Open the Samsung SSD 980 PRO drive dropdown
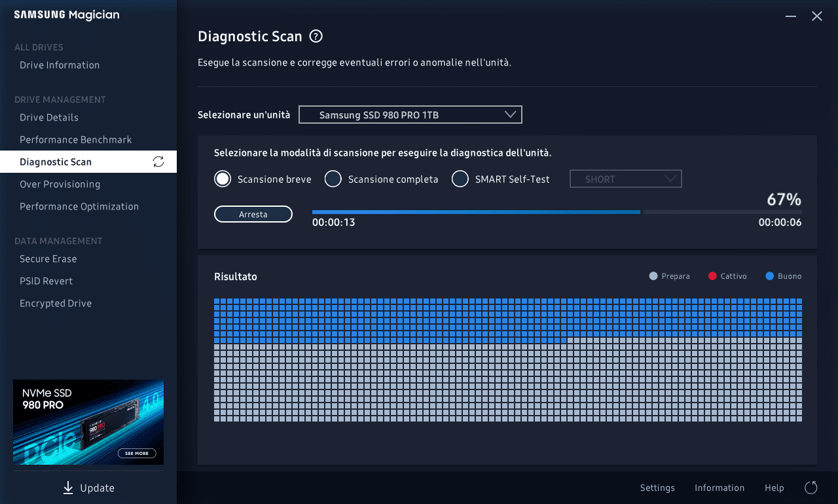The width and height of the screenshot is (838, 504). coord(410,115)
